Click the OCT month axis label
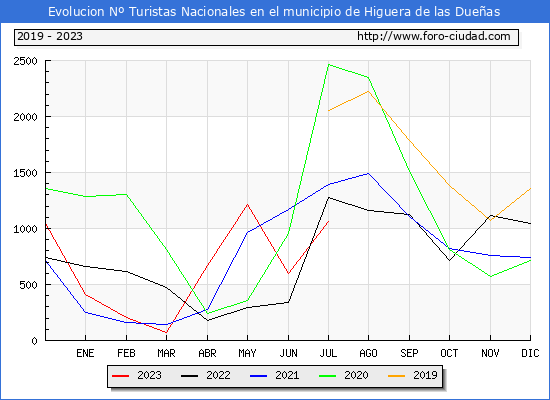Viewport: 550px width, 400px height. (x=449, y=353)
